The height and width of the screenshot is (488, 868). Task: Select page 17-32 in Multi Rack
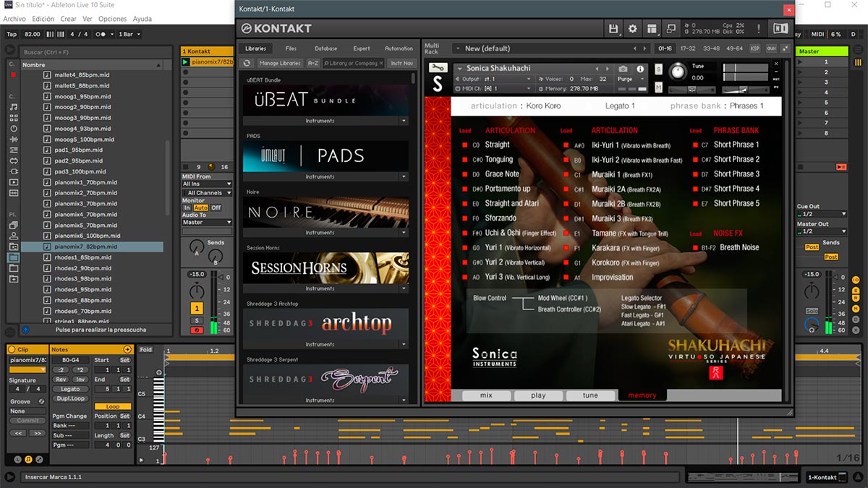click(x=687, y=48)
